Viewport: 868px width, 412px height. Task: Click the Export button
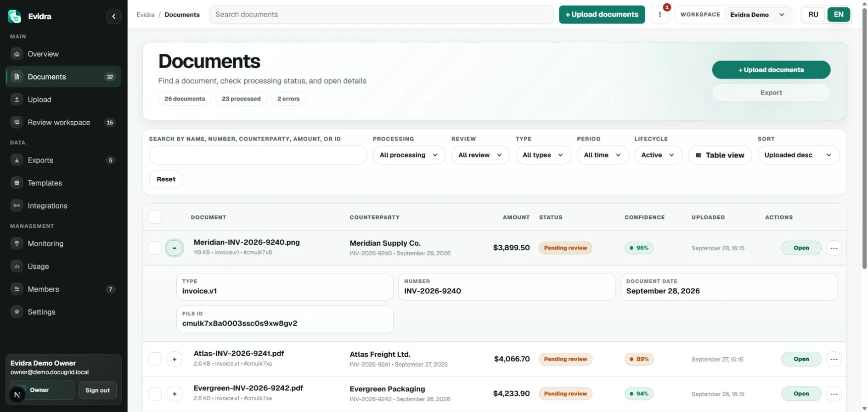coord(771,93)
